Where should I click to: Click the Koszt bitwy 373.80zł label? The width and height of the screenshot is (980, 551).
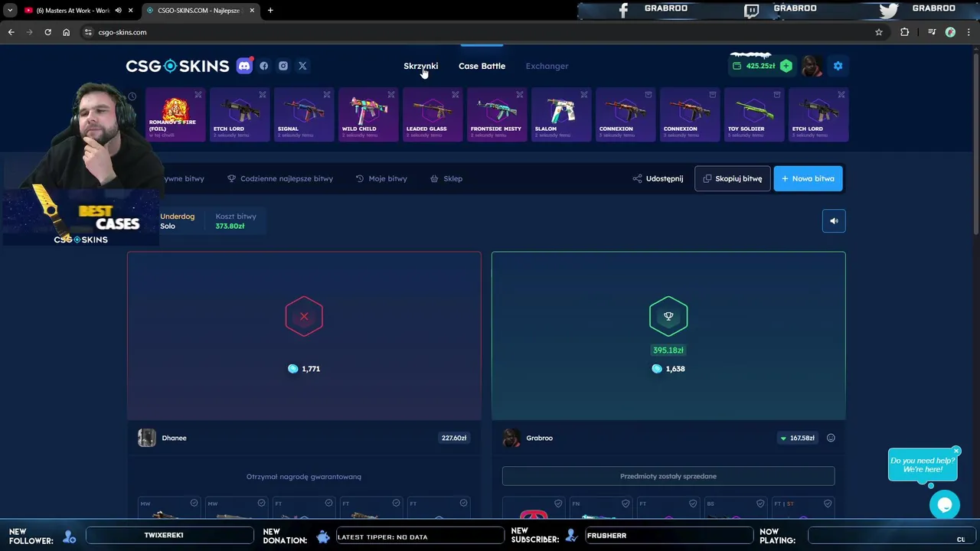(x=236, y=221)
